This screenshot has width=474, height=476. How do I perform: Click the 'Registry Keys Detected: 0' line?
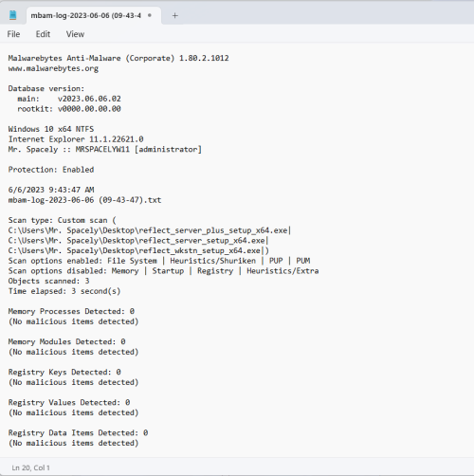point(64,372)
